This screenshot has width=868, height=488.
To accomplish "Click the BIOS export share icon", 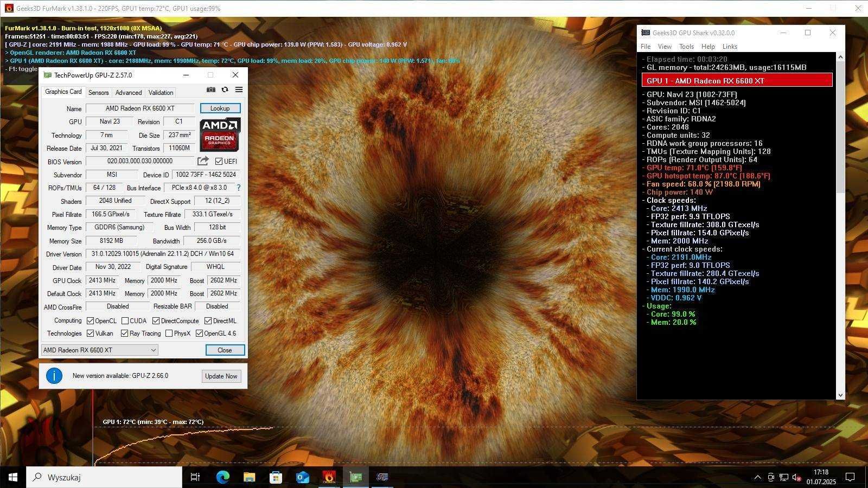I will (203, 161).
